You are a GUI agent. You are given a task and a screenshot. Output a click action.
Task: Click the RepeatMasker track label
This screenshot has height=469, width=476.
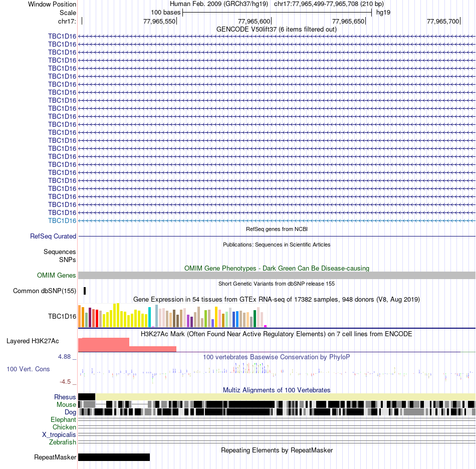point(55,457)
